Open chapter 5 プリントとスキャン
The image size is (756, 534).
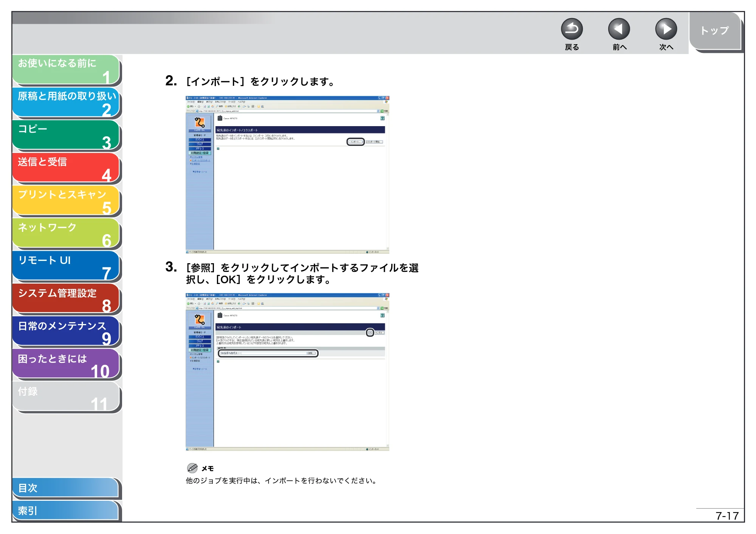pos(66,201)
